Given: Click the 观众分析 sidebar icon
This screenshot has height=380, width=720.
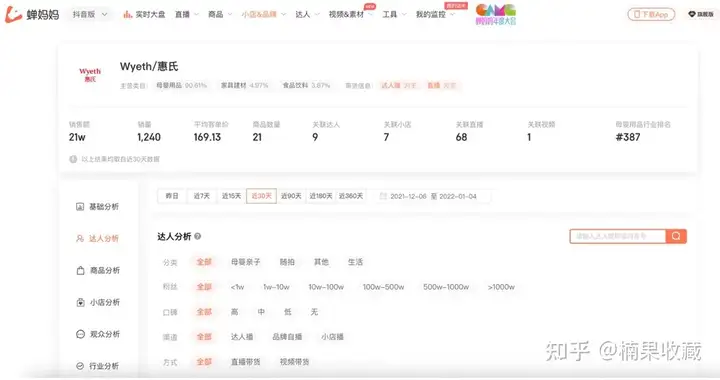Looking at the screenshot, I should click(80, 334).
